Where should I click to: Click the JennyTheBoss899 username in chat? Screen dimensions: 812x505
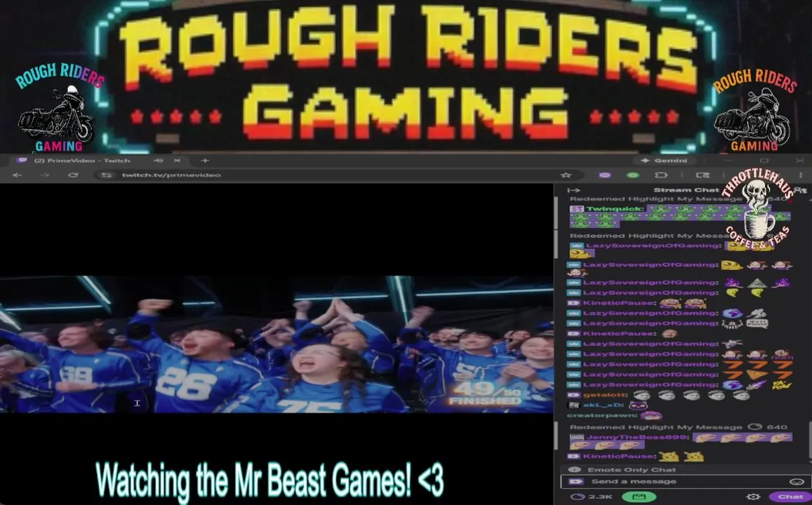pos(637,437)
